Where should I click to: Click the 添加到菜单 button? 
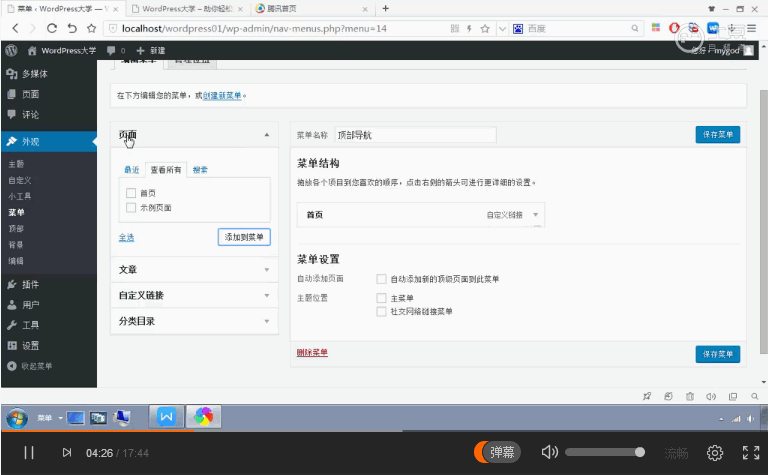point(244,237)
